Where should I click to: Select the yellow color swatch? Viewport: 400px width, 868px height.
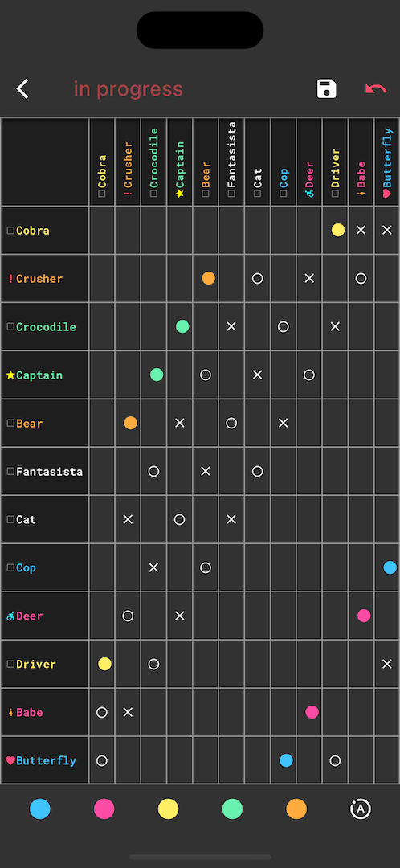coord(168,809)
